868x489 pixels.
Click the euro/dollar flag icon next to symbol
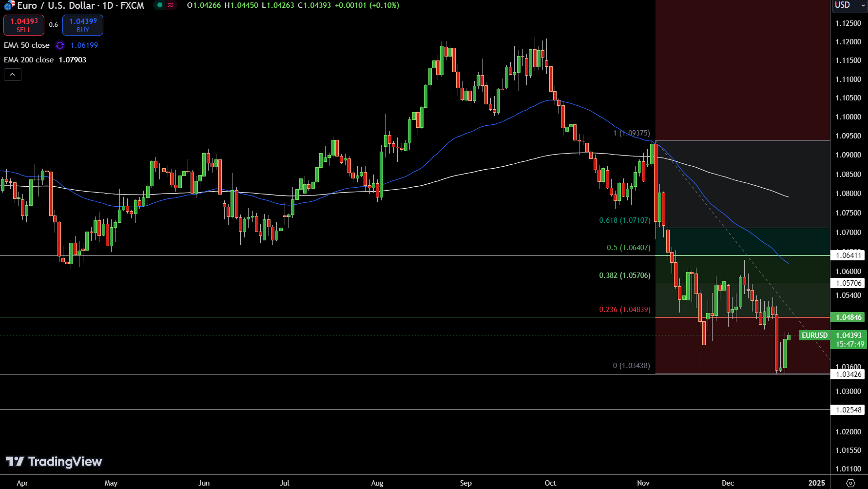pyautogui.click(x=9, y=5)
